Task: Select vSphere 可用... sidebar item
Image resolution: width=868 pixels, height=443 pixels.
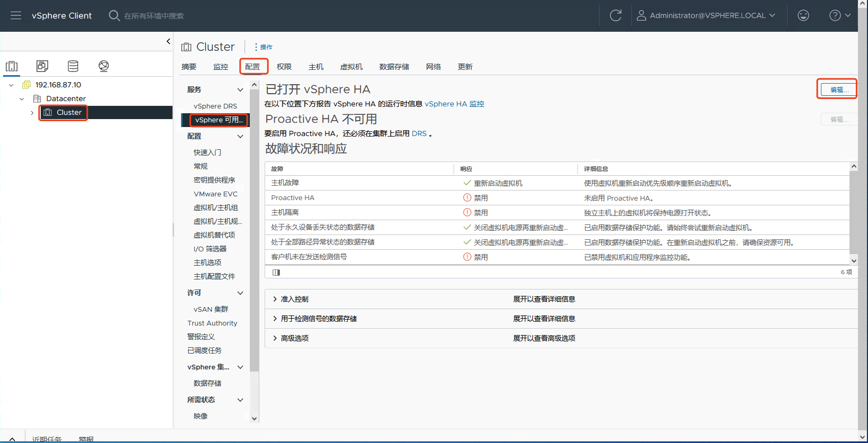Action: point(219,120)
